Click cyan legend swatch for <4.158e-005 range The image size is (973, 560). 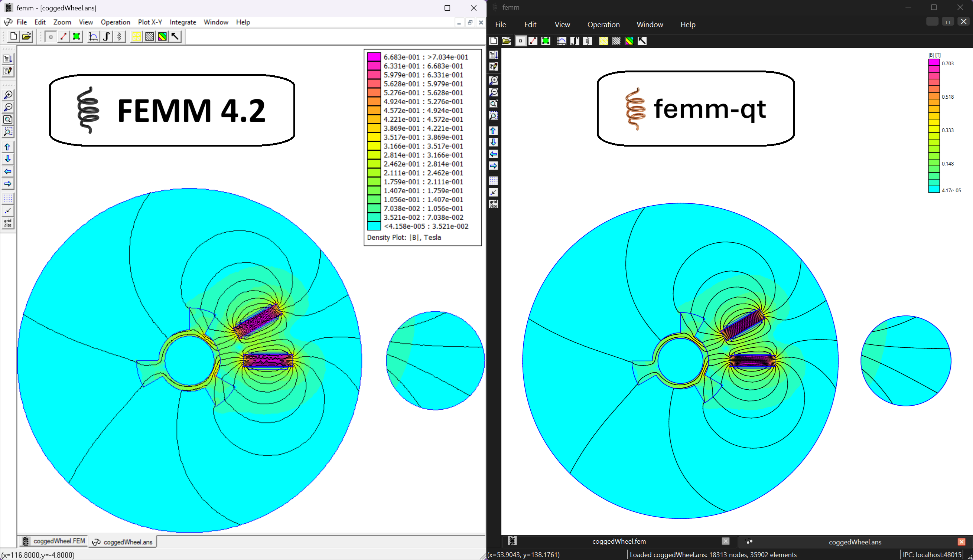click(374, 226)
